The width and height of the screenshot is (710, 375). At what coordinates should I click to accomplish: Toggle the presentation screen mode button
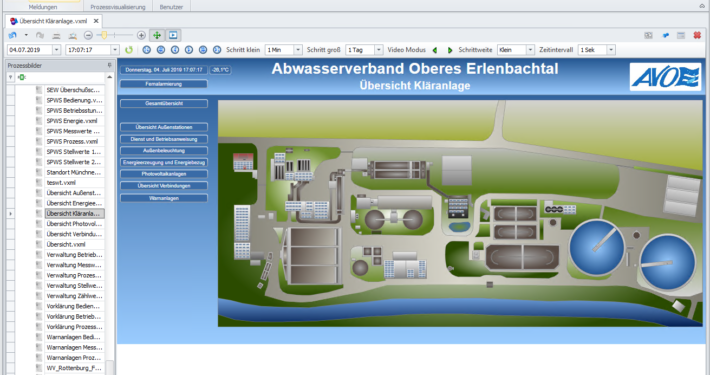[173, 35]
